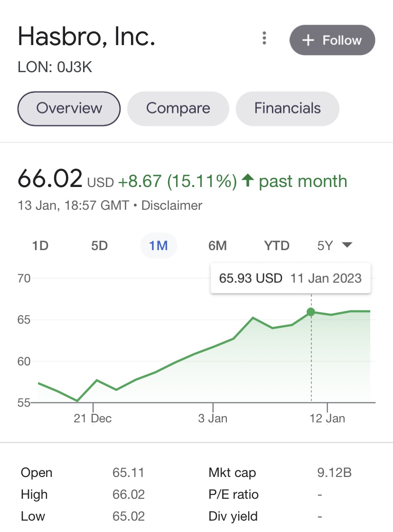Image resolution: width=393 pixels, height=532 pixels.
Task: Click the 65.93 USD chart tooltip
Action: coord(290,278)
